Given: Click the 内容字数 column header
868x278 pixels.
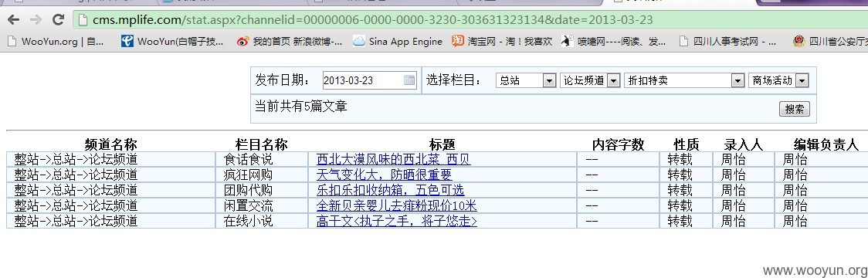Looking at the screenshot, I should 619,144.
